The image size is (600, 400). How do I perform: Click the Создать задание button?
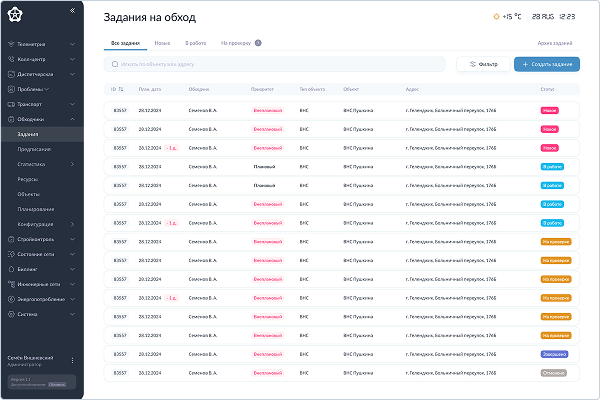[547, 64]
